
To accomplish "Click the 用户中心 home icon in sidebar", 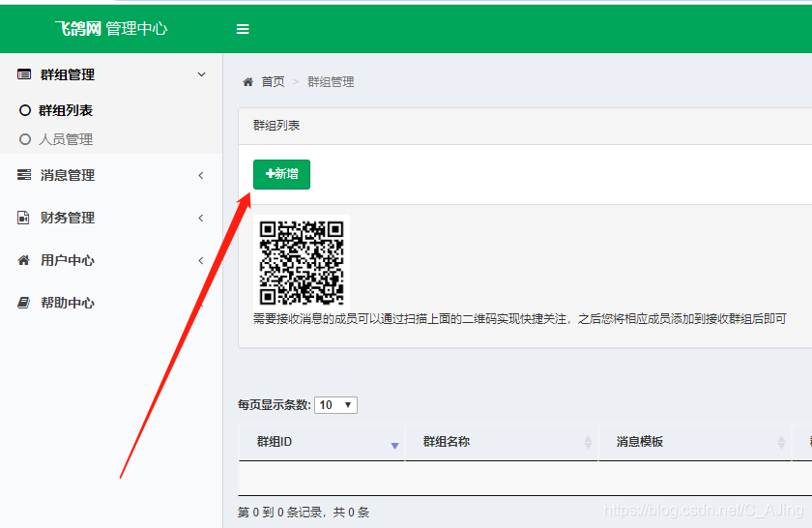I will click(24, 260).
